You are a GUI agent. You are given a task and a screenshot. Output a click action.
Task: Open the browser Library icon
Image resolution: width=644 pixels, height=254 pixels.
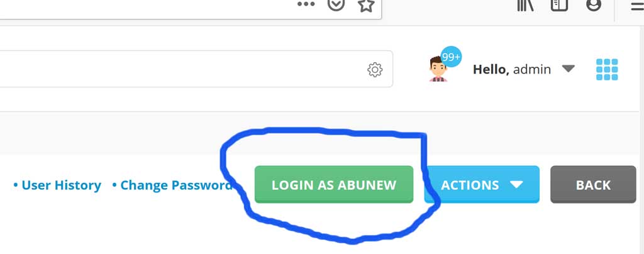pyautogui.click(x=525, y=4)
